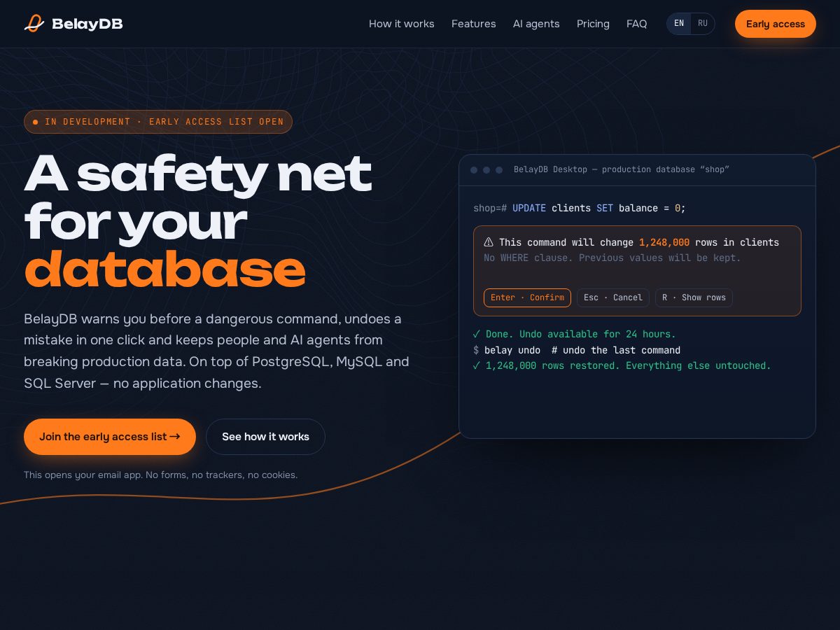Switch language to EN

(x=679, y=24)
